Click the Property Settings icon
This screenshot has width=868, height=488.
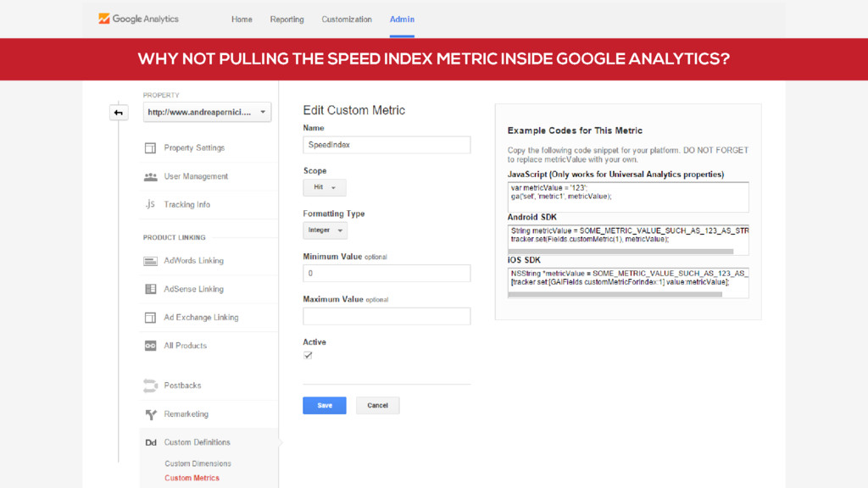(x=150, y=148)
